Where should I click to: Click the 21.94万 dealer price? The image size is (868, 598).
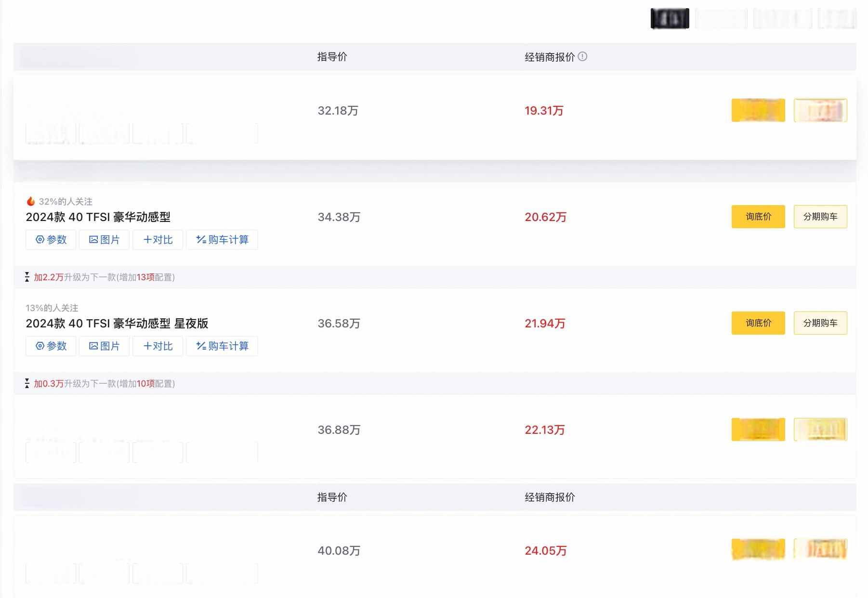pyautogui.click(x=545, y=324)
